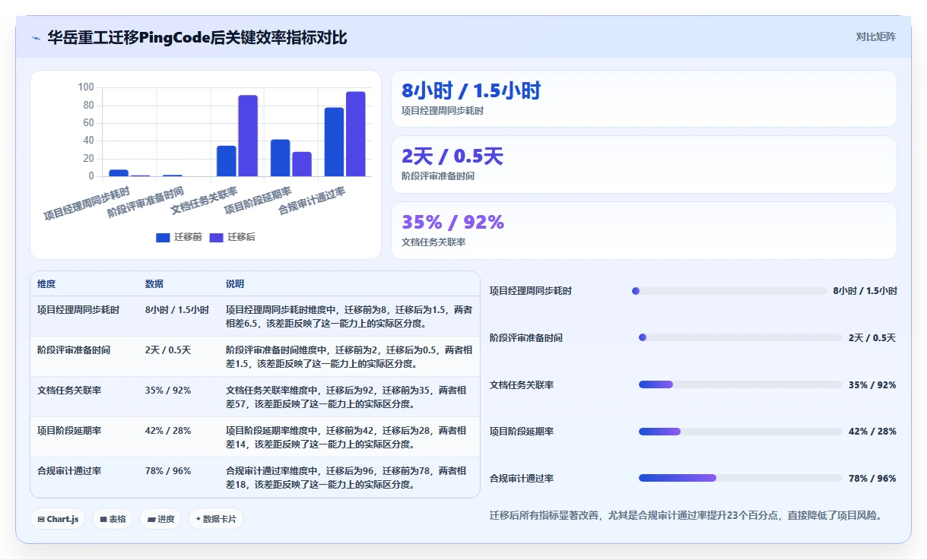The image size is (927, 560).
Task: Click the 8小时 / 1.5小时 data card value
Action: pyautogui.click(x=471, y=91)
